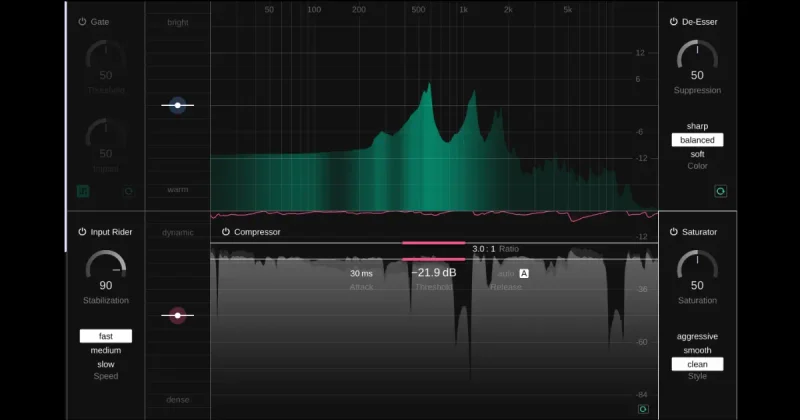This screenshot has width=800, height=420.
Task: Click the '100' frequency axis label
Action: [x=314, y=10]
